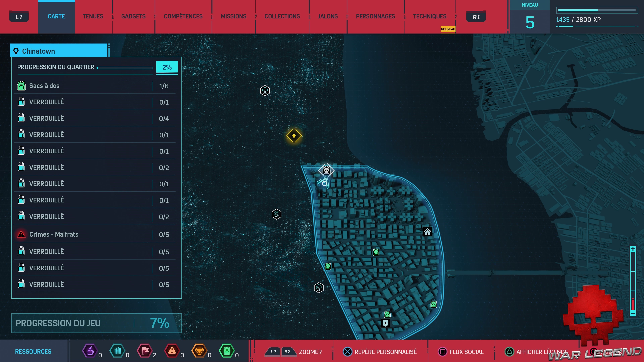
Task: Open the TECHNIQUES tab marked NOUVEAU
Action: point(429,16)
